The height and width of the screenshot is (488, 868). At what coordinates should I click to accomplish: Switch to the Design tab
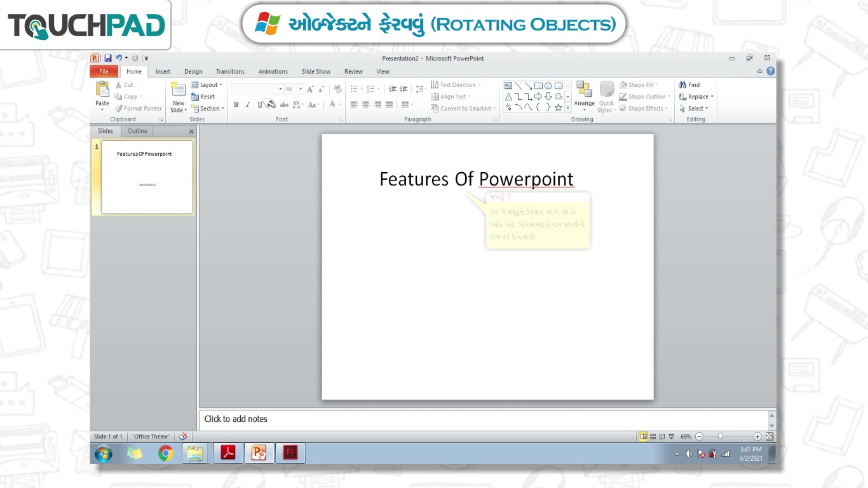193,71
